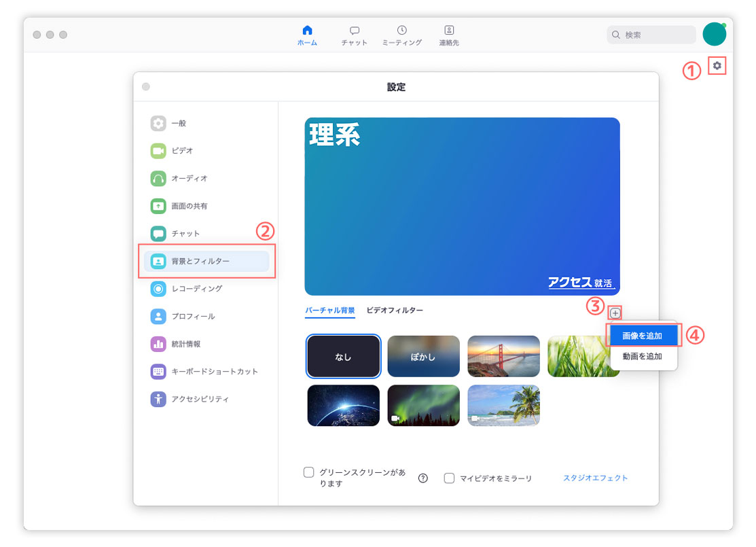This screenshot has height=547, width=756.
Task: Close the 設定 dialog with its gray button
Action: coord(145,87)
